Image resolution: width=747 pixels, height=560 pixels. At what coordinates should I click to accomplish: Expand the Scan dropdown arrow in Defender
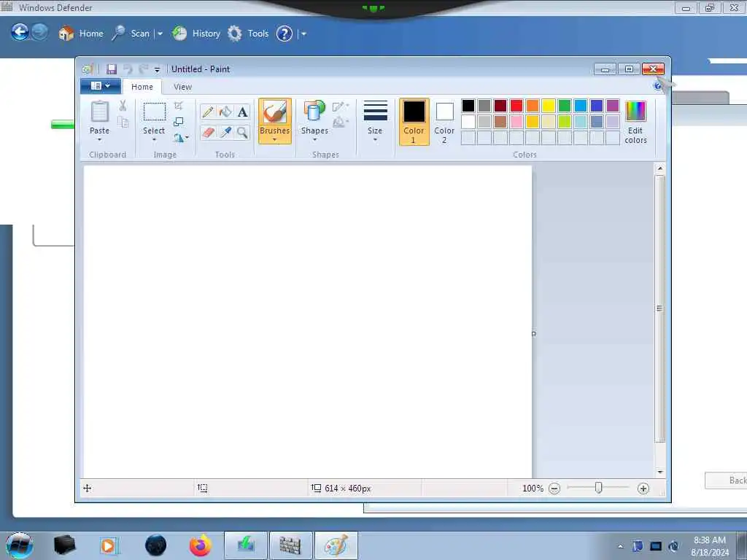click(160, 34)
